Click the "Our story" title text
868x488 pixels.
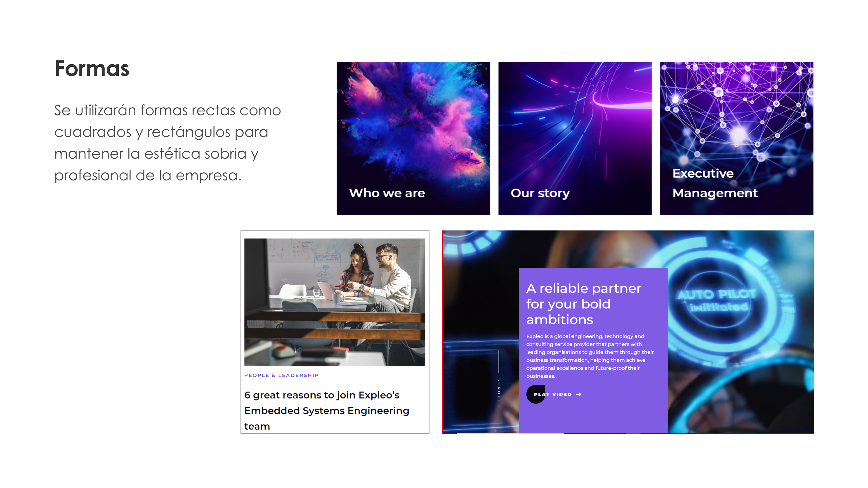point(540,193)
